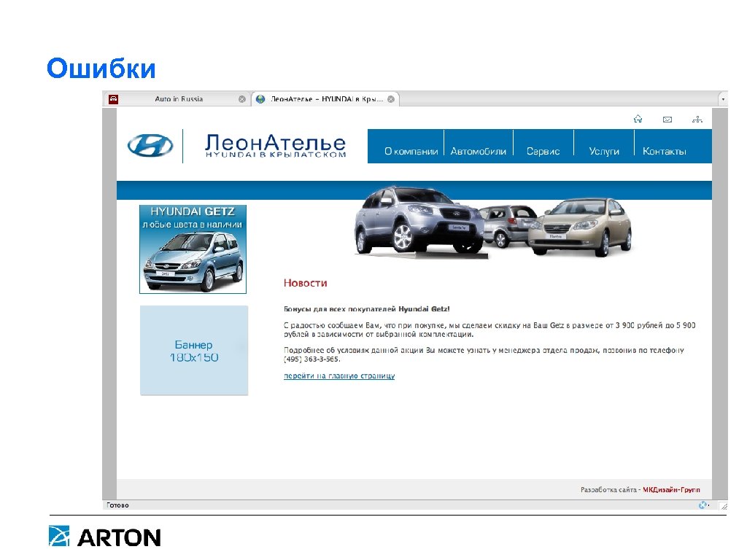Select the ЛеонАтелье – HYUNDAI tab
Viewport: 747px width, 560px height.
(326, 99)
